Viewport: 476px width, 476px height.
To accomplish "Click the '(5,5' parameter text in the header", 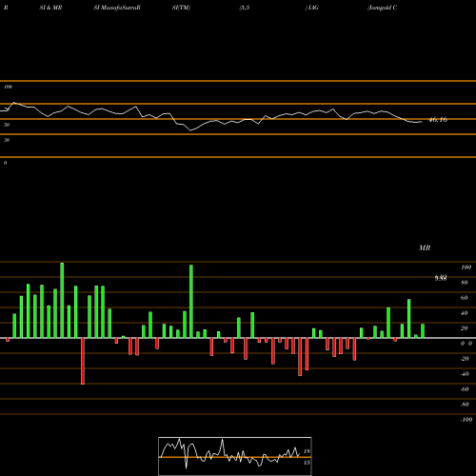I will [x=245, y=8].
